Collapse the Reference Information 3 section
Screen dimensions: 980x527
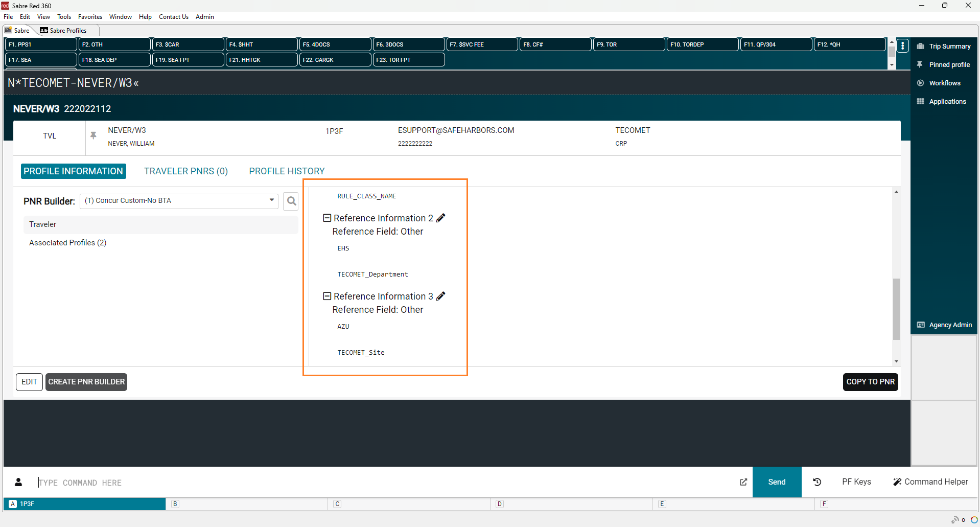pos(327,296)
